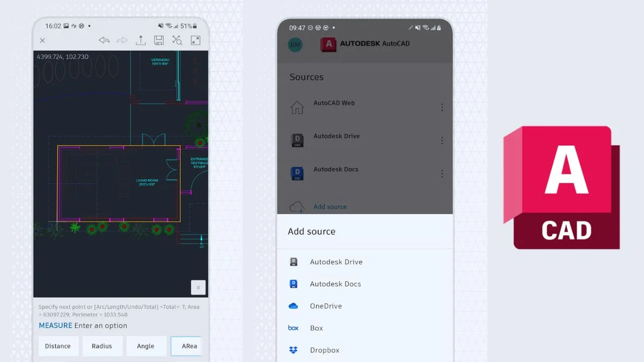The width and height of the screenshot is (644, 362).
Task: Select Box in Add source sheet
Action: tap(365, 328)
